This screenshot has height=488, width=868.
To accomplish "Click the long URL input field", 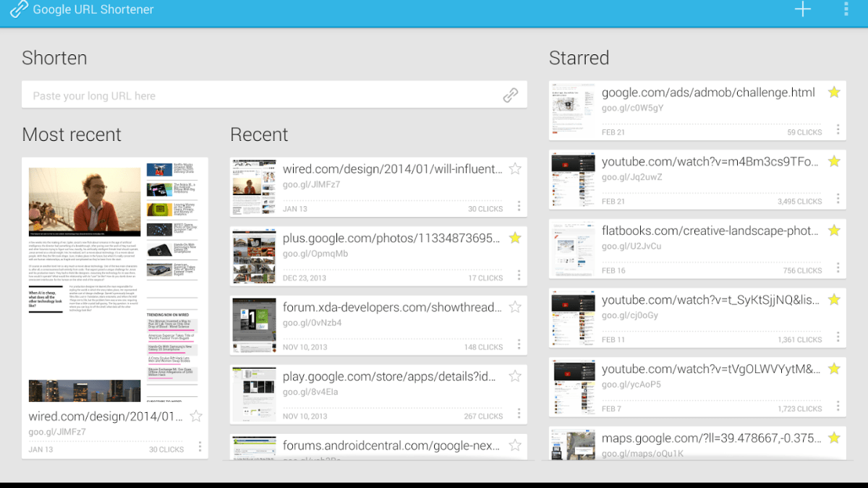I will tap(253, 94).
